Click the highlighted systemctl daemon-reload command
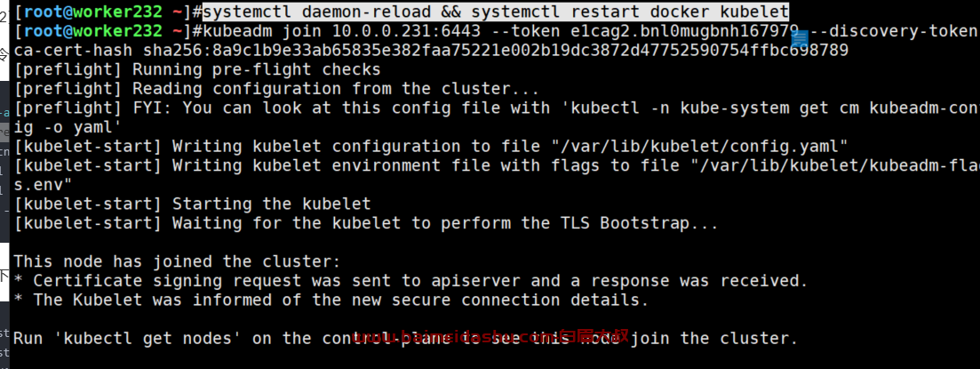Image resolution: width=980 pixels, height=369 pixels. coord(496,12)
